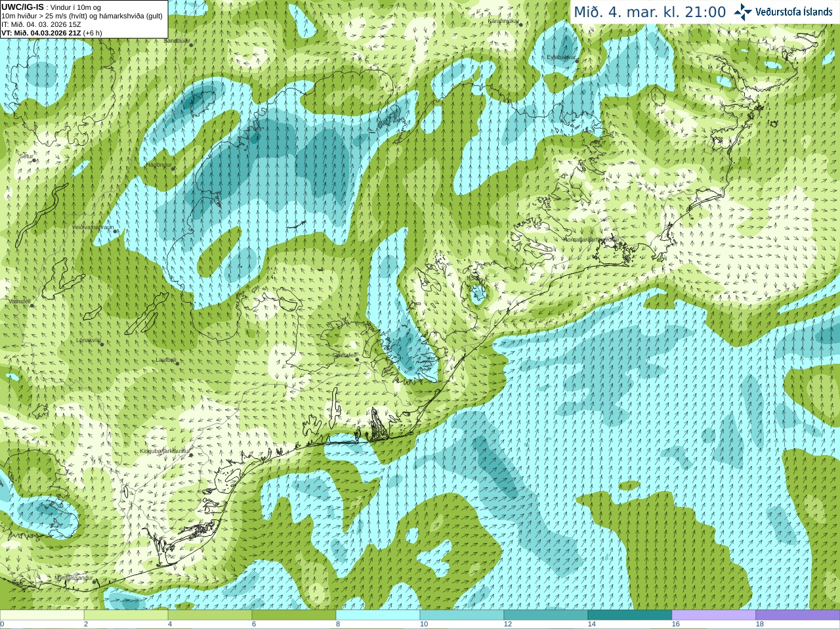Click the legend value 14

pyautogui.click(x=592, y=624)
